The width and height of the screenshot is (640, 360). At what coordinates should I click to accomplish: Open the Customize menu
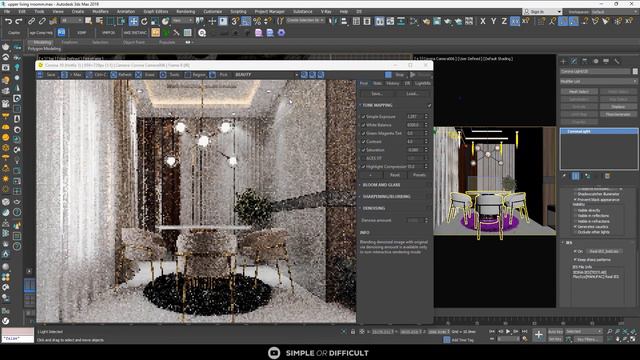(x=212, y=11)
